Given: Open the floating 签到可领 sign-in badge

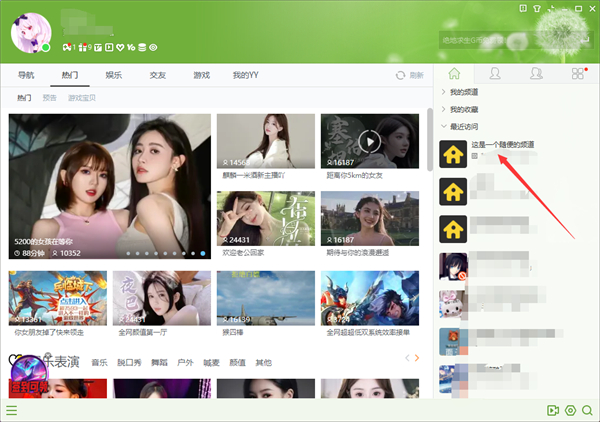Looking at the screenshot, I should click(x=29, y=375).
